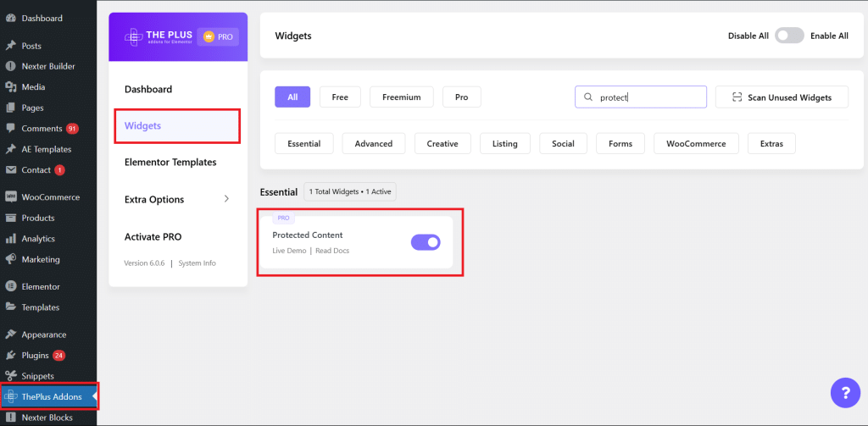Click the System Info link
This screenshot has width=868, height=426.
197,263
